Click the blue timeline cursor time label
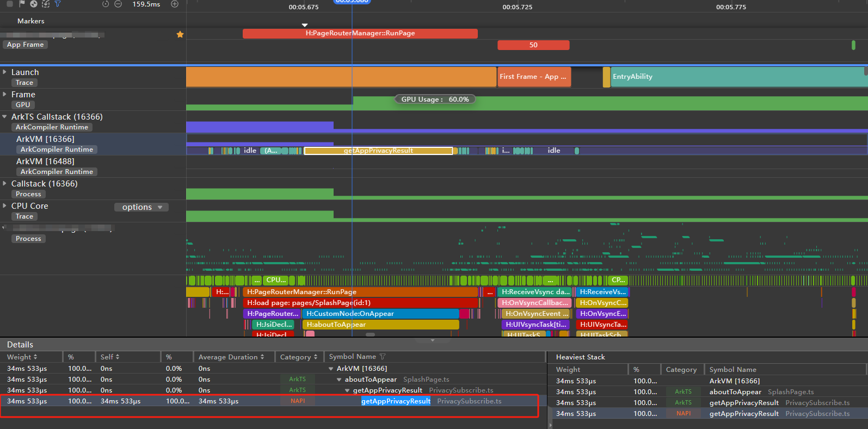The image size is (868, 429). [352, 2]
